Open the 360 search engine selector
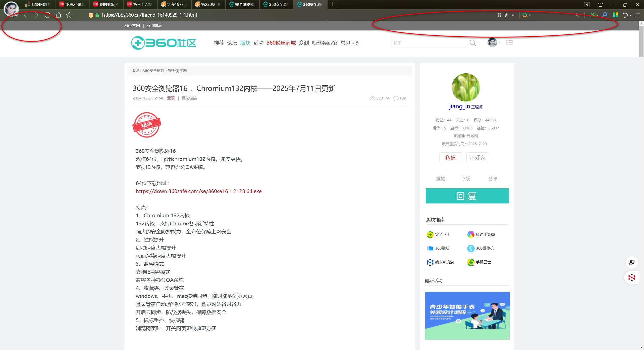The height and width of the screenshot is (350, 644). click(x=526, y=15)
